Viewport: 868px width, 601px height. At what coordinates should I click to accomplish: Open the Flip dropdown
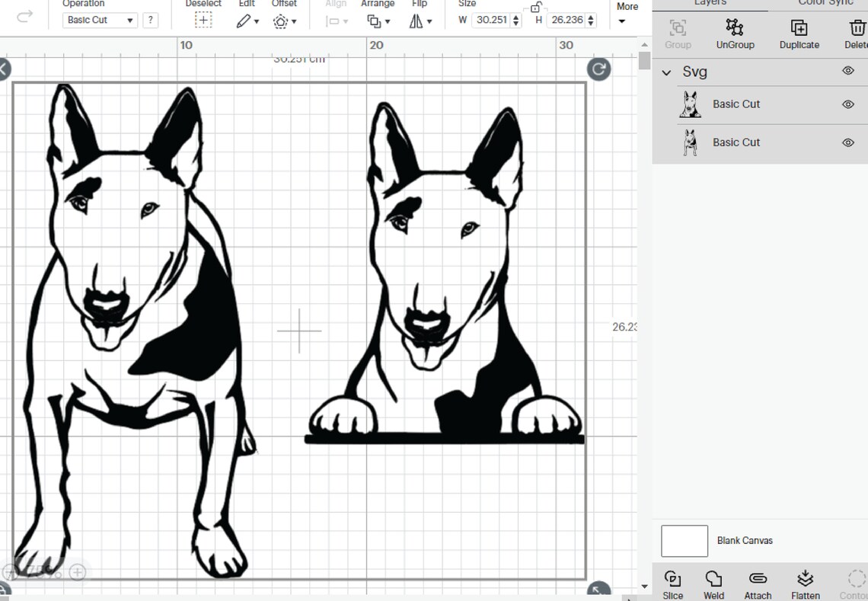420,21
